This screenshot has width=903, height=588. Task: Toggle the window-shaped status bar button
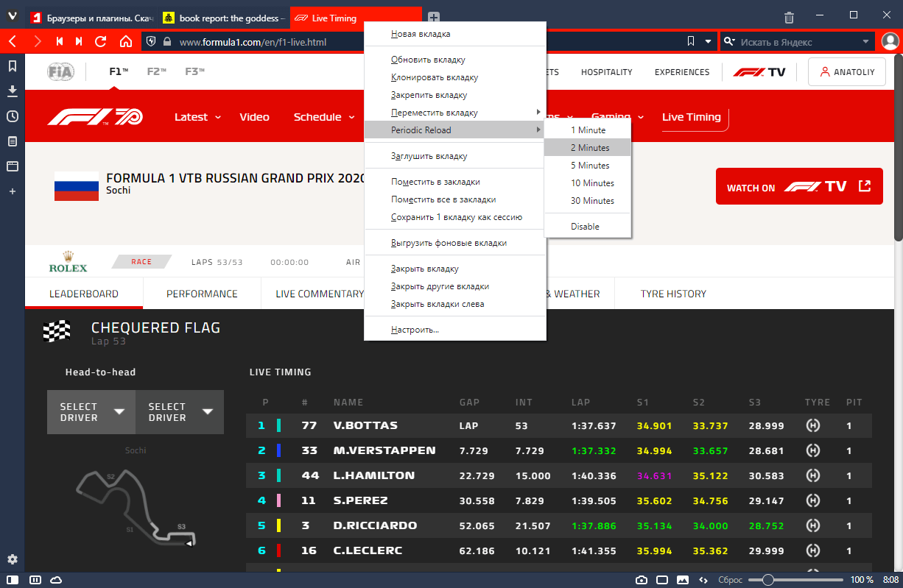(662, 580)
